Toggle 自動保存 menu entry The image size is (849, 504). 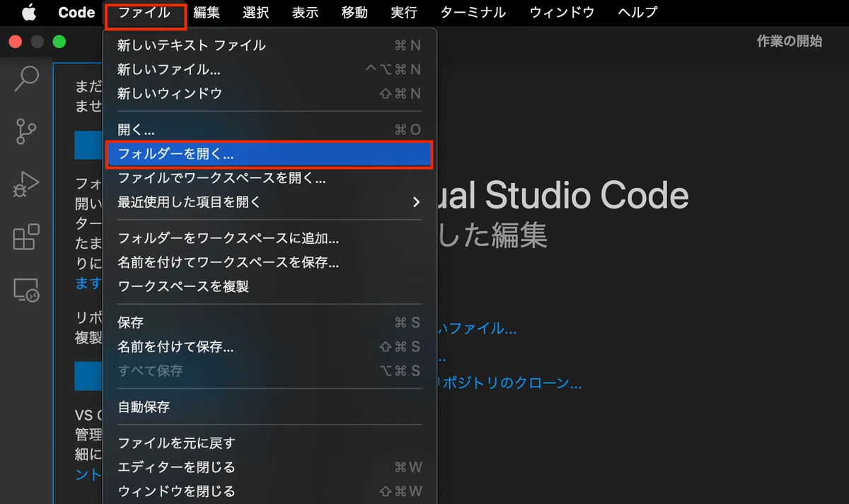click(270, 407)
